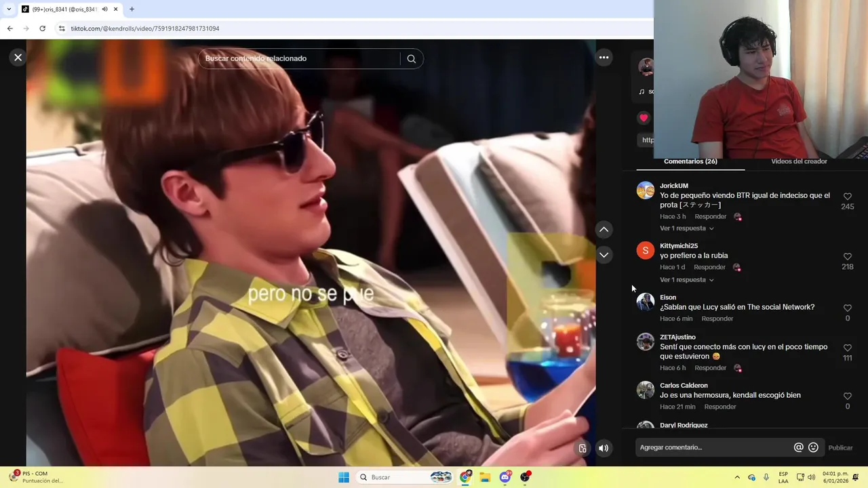Like the video with red heart icon
Screen dimensions: 868x488
click(x=644, y=118)
